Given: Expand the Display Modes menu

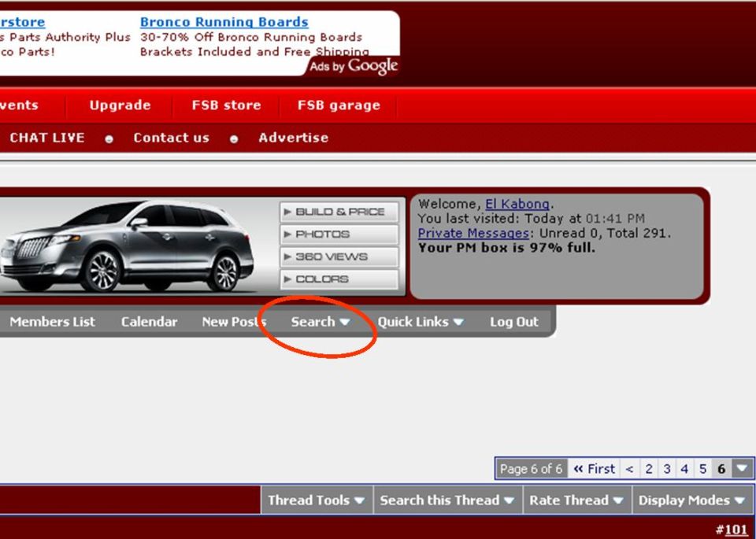Looking at the screenshot, I should (x=692, y=500).
